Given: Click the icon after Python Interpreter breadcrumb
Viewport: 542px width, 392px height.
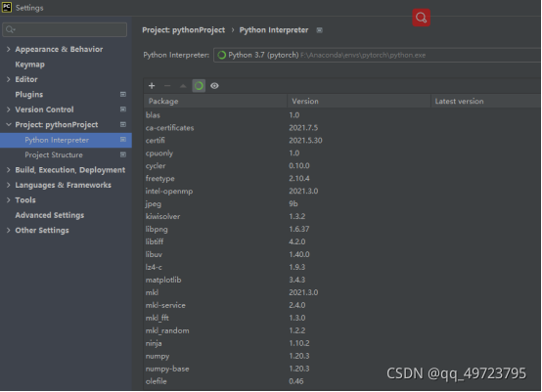Looking at the screenshot, I should point(319,30).
